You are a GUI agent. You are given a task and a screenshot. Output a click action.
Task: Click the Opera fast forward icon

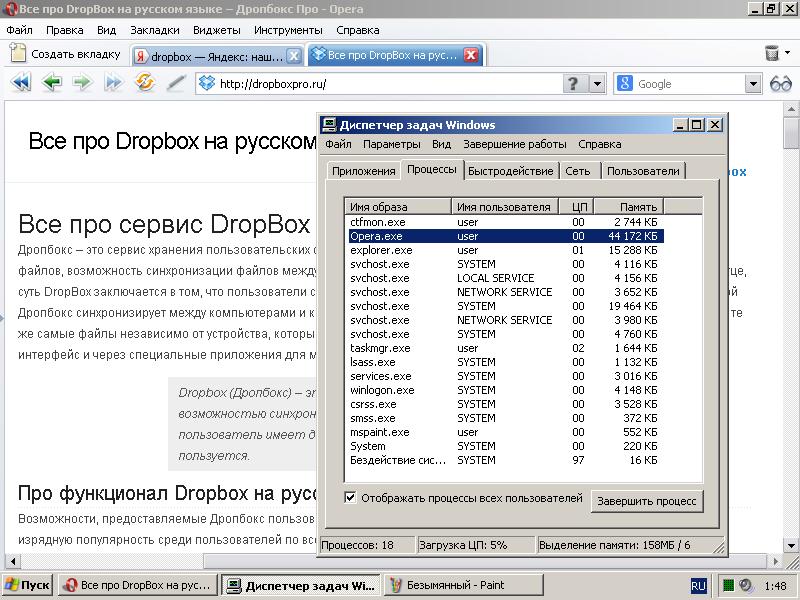pyautogui.click(x=113, y=82)
